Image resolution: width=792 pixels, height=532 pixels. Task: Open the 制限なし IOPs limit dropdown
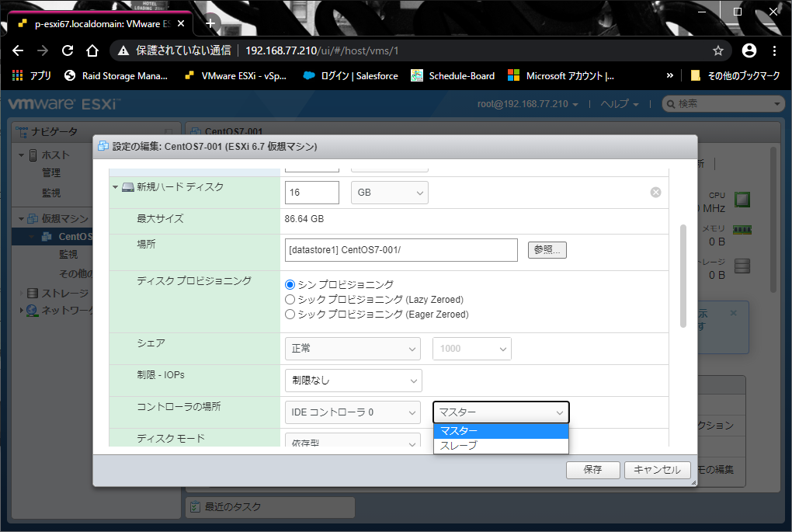click(x=353, y=381)
